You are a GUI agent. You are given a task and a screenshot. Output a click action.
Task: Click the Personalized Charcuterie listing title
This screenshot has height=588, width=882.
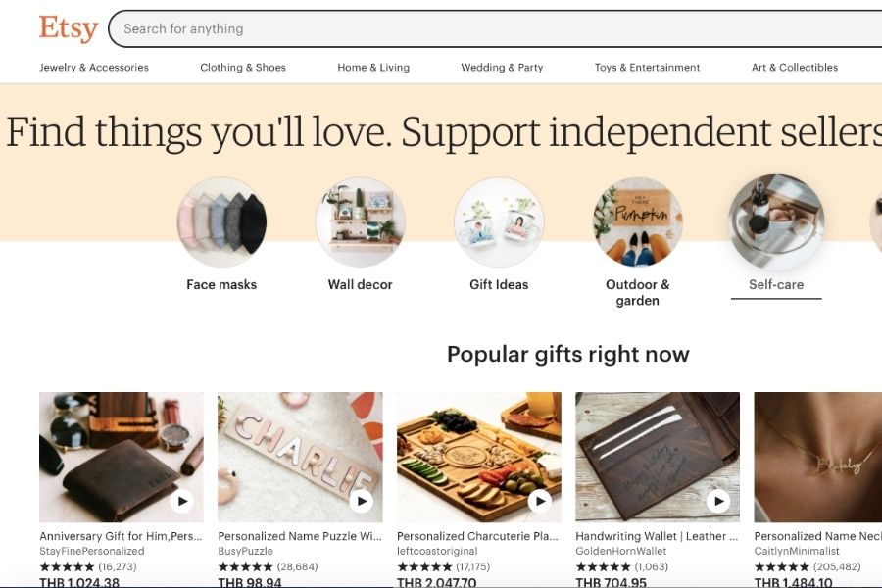(x=478, y=537)
